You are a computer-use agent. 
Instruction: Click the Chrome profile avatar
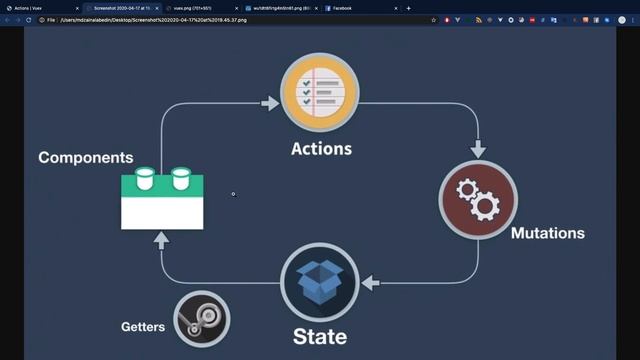pos(622,20)
